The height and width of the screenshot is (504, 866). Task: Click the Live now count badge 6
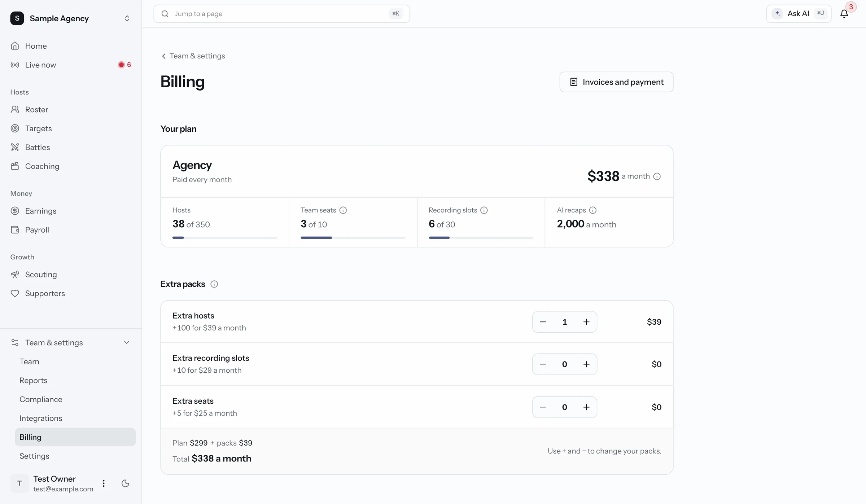point(124,65)
